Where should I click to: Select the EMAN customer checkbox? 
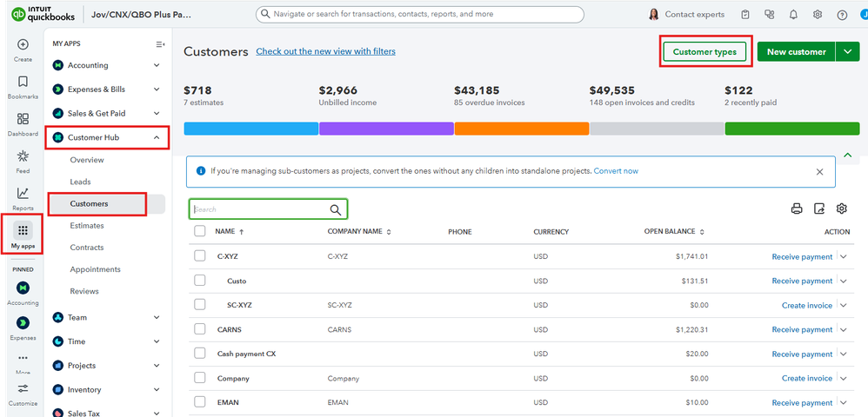tap(200, 402)
